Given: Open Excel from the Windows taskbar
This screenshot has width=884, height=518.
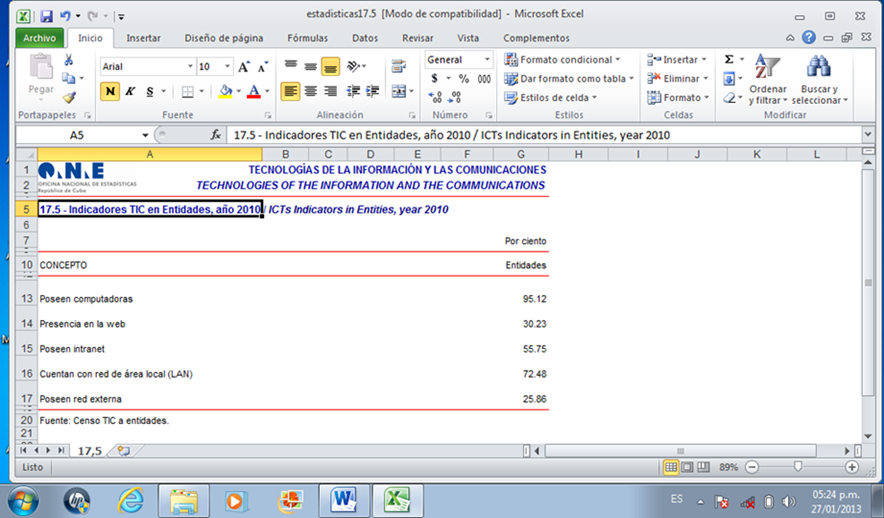Looking at the screenshot, I should [x=397, y=499].
